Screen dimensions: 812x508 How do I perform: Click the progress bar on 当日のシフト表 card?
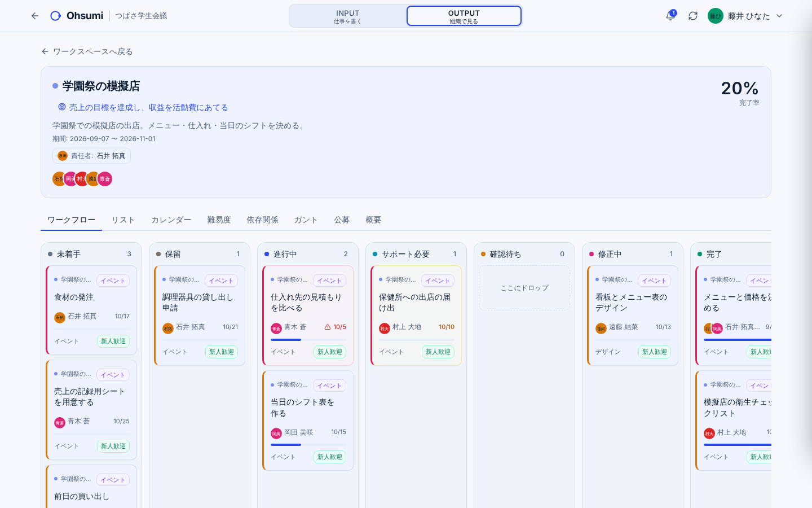point(308,445)
